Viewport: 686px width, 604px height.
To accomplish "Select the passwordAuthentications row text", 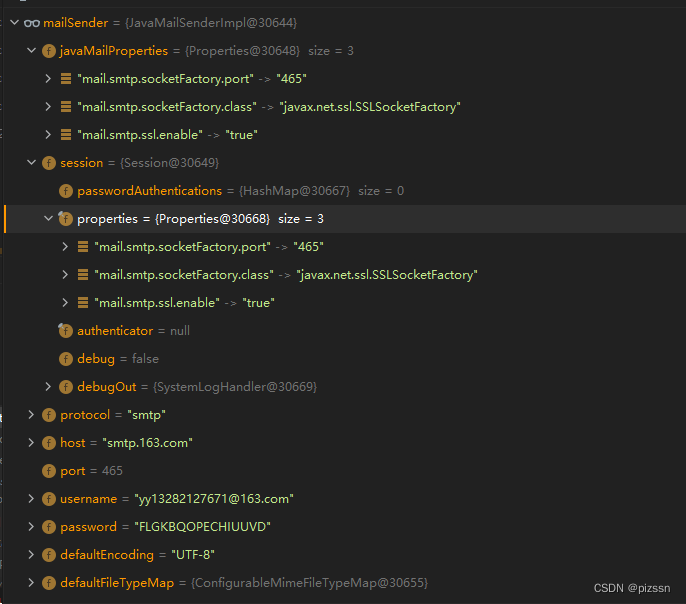I will point(240,191).
